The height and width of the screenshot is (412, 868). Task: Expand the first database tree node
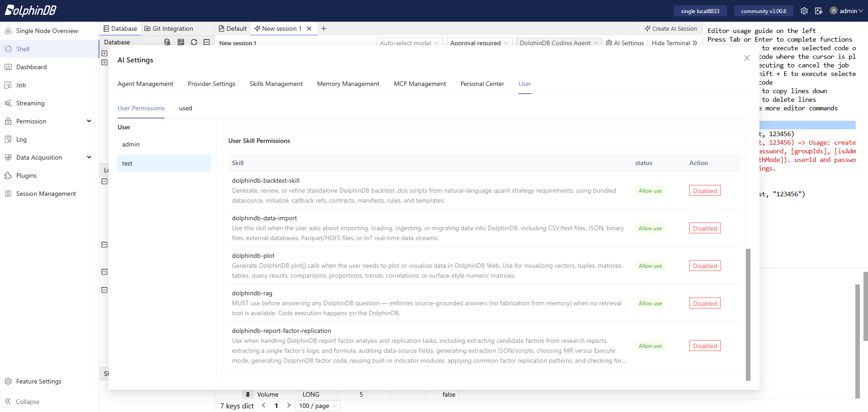click(104, 53)
